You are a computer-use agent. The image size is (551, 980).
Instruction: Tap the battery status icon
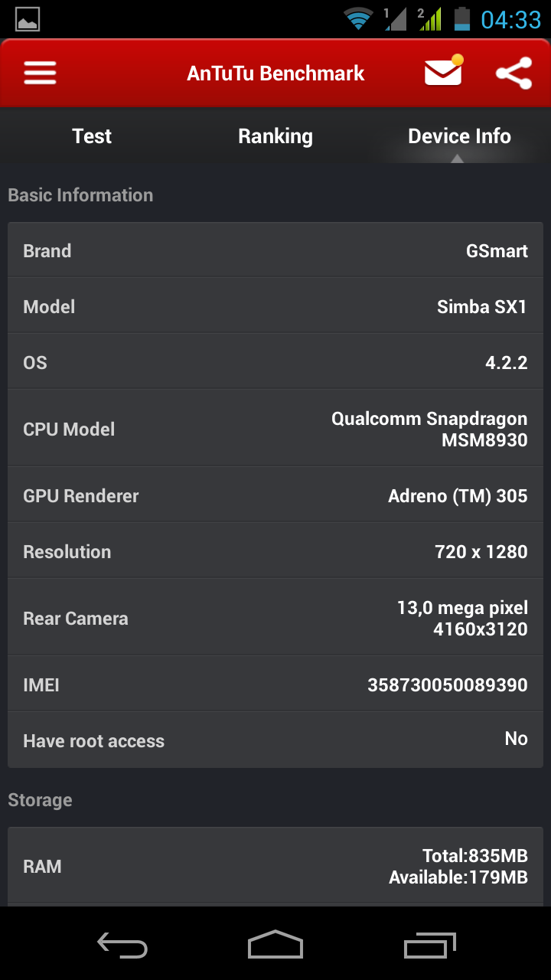461,18
